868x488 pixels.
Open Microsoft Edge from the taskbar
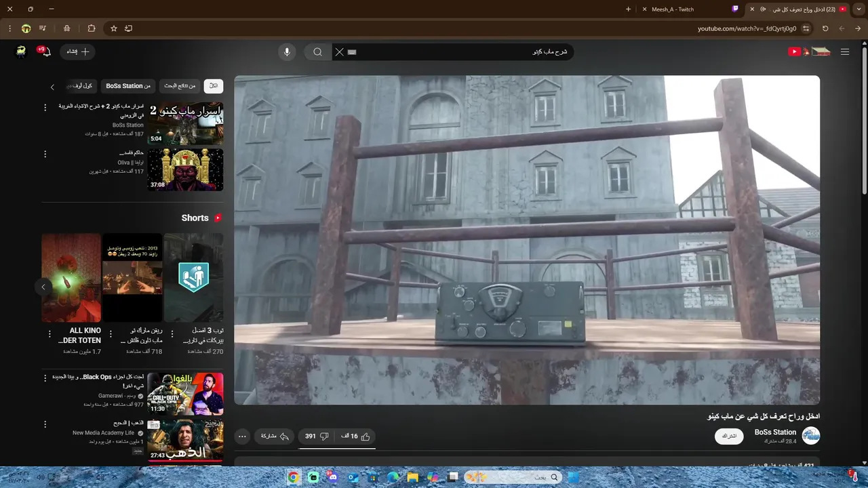coord(393,477)
